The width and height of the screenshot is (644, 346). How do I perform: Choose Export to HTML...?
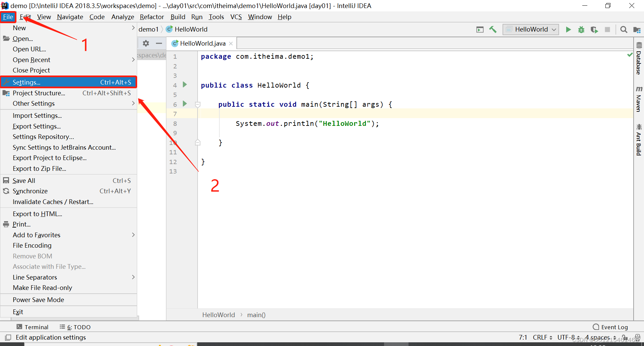coord(69,214)
